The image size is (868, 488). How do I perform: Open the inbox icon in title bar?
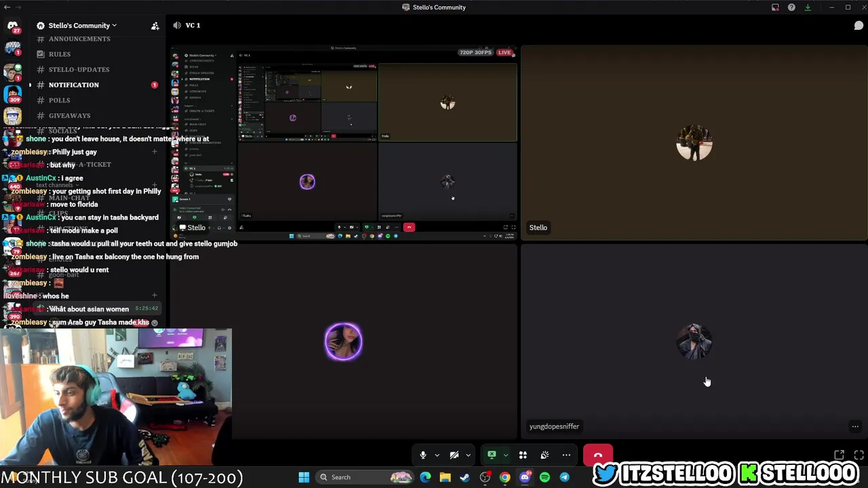click(775, 7)
